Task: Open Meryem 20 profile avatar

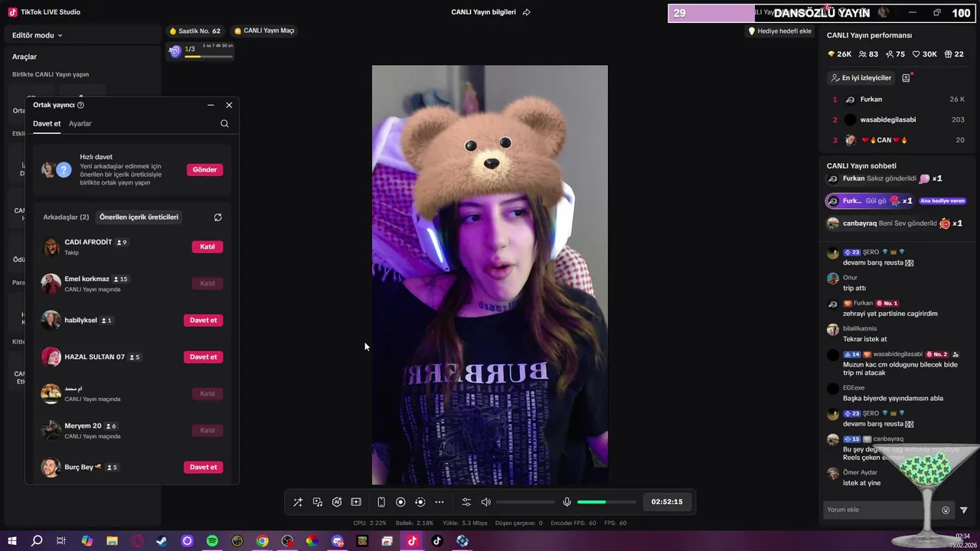Action: pyautogui.click(x=51, y=430)
